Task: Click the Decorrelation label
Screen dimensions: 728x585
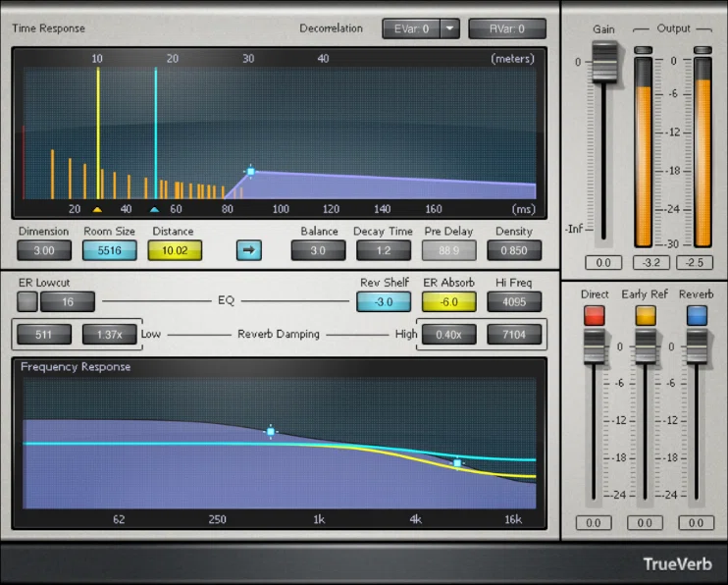Action: (x=331, y=28)
